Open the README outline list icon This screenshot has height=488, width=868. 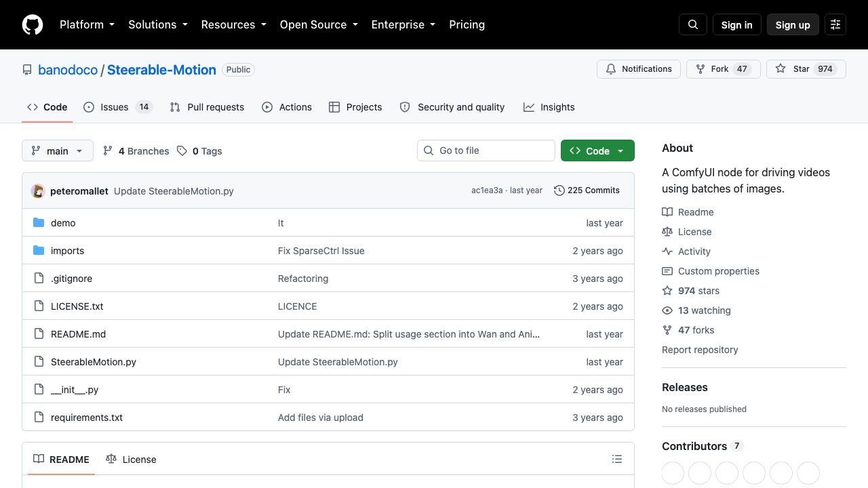[x=617, y=460]
